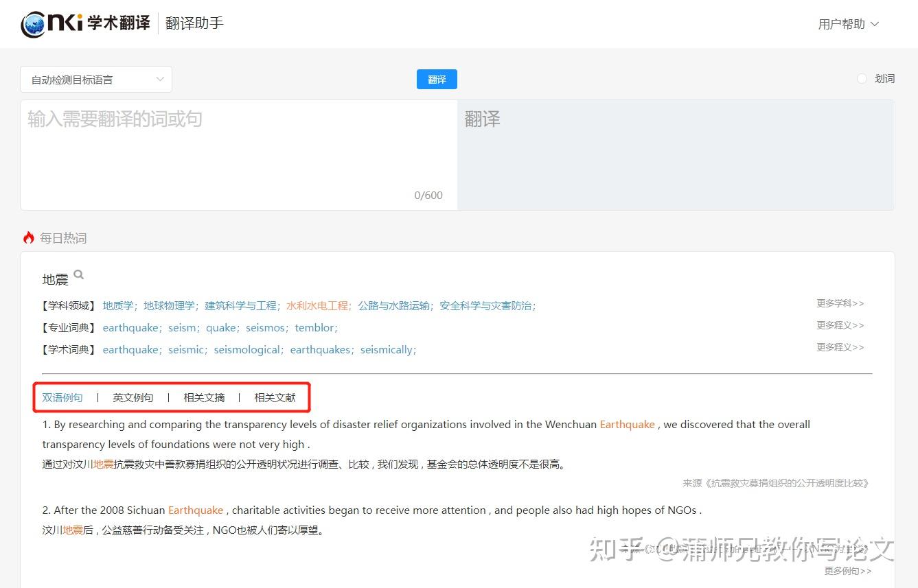Click the seism translation link
Screen dimensions: 918x588
pos(182,328)
